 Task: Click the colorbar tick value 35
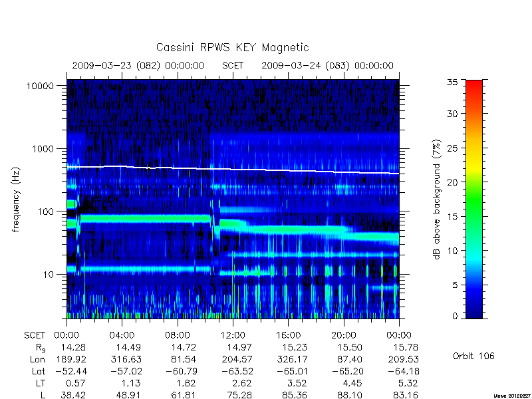coord(453,82)
